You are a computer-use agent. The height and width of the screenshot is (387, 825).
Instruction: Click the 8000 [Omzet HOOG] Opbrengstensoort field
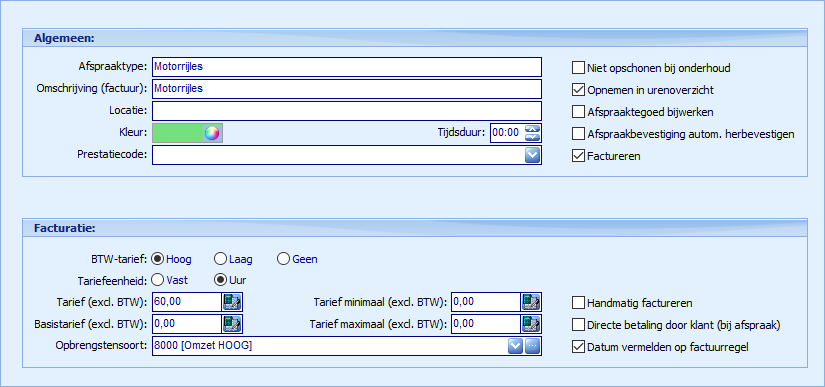(329, 346)
